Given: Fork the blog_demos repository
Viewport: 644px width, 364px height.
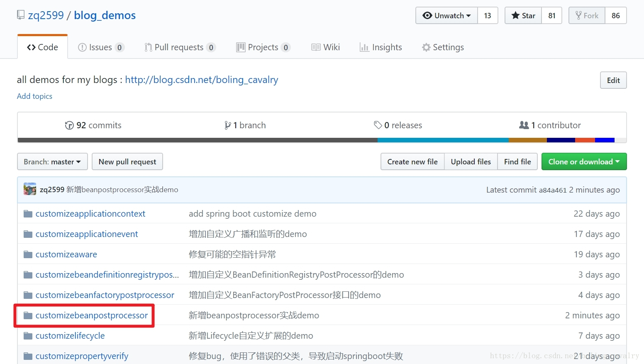Looking at the screenshot, I should [x=587, y=15].
